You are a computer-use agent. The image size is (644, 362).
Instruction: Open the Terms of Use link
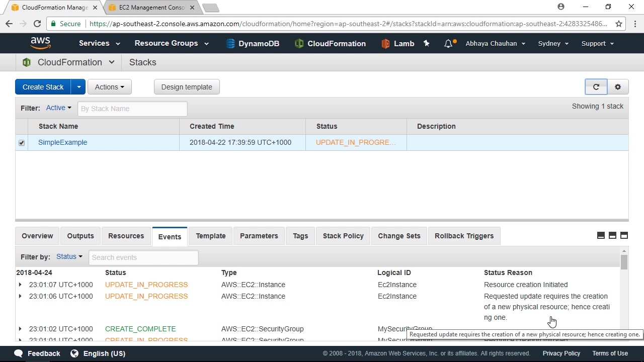(x=610, y=353)
